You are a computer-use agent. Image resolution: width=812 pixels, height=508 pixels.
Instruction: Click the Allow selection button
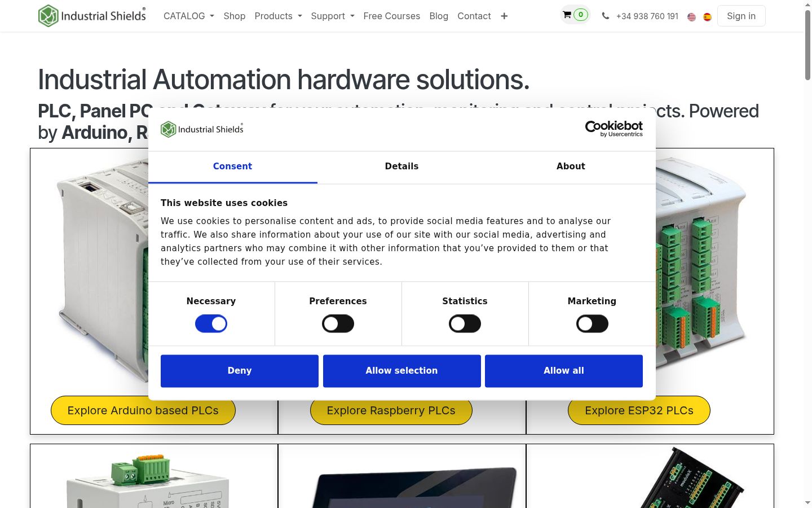[x=401, y=371]
